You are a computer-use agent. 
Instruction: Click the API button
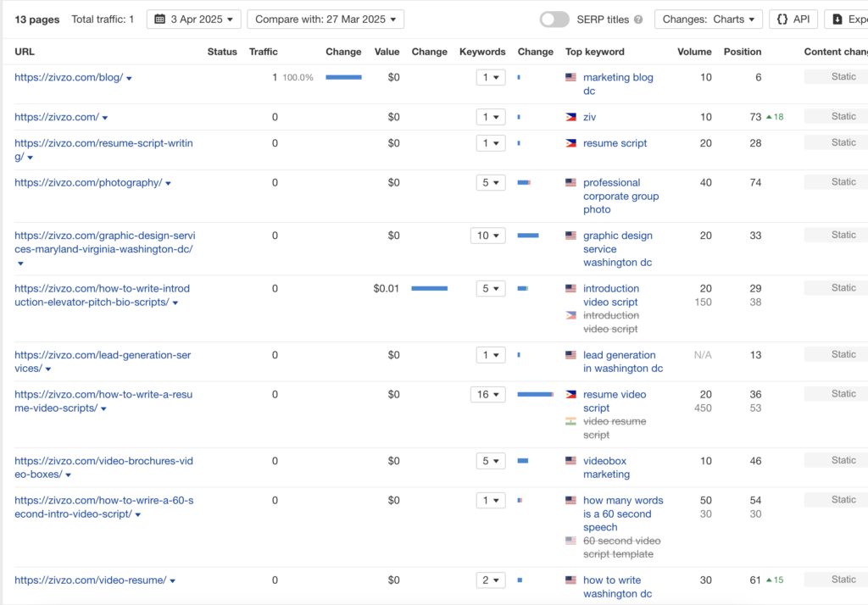coord(793,19)
